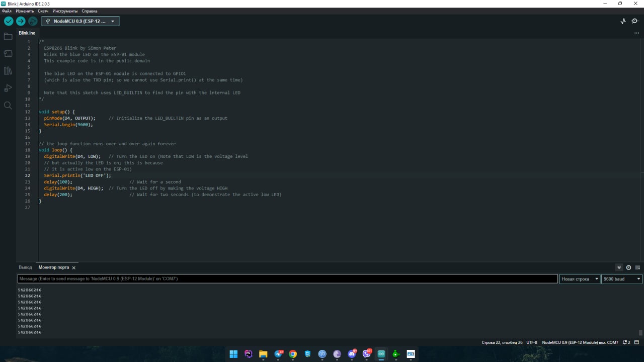Screen dimensions: 644x362
Task: Click the Serial Monitor message input field
Action: pyautogui.click(x=288, y=279)
